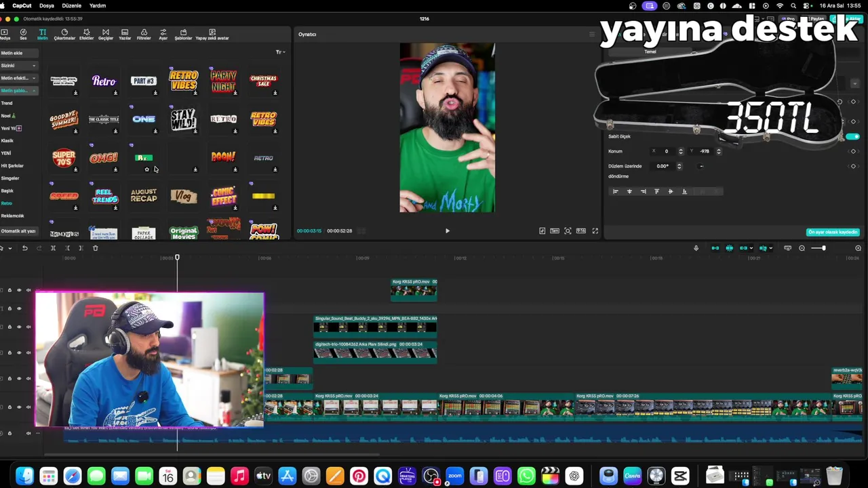Click the Metin ekle button
The width and height of the screenshot is (868, 488).
[19, 53]
